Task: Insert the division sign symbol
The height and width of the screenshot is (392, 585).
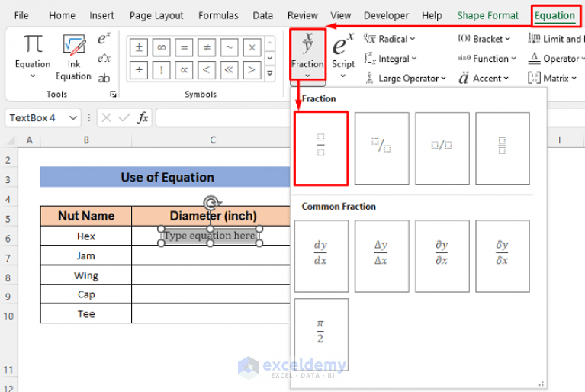Action: tap(139, 70)
